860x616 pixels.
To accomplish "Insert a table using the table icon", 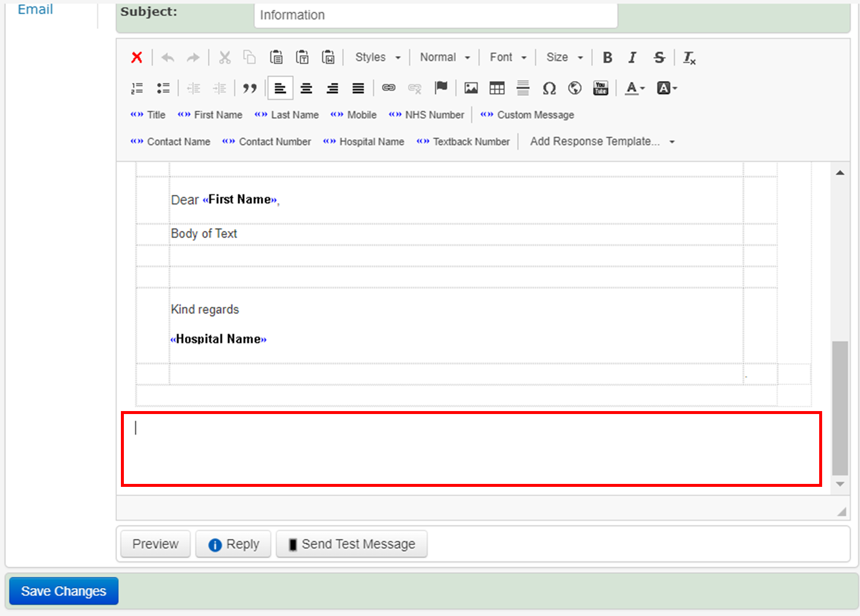I will [x=497, y=88].
